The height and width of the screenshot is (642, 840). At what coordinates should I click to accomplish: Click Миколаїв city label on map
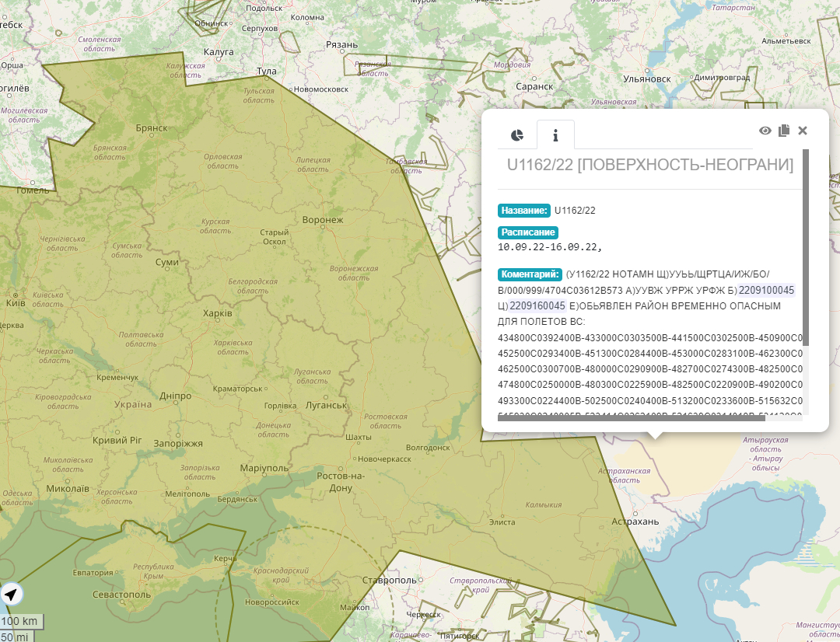[x=68, y=489]
